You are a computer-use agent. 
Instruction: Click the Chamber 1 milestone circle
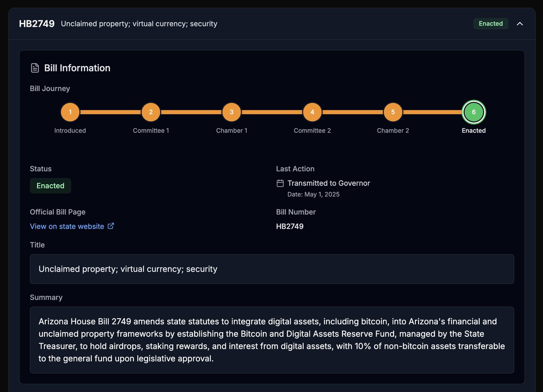[231, 112]
